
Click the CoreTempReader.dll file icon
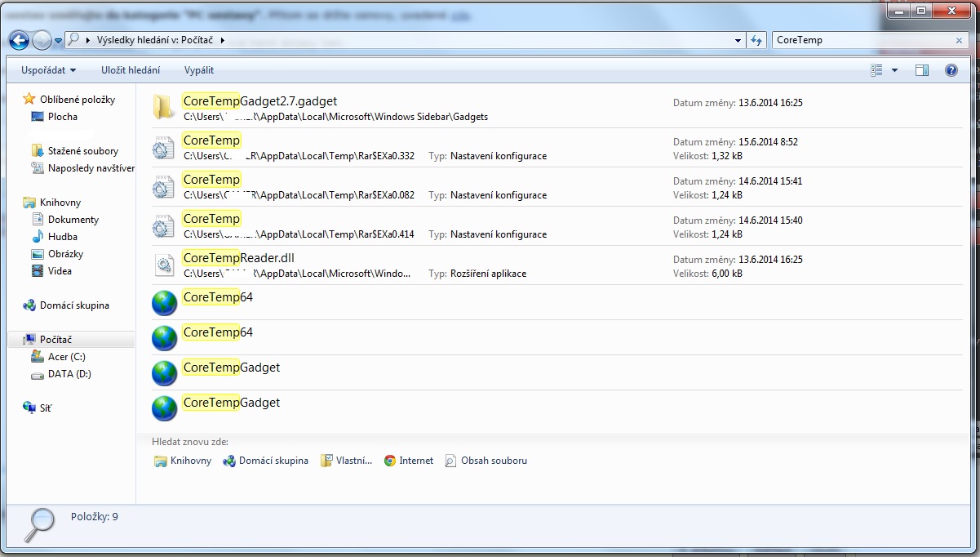[x=164, y=265]
